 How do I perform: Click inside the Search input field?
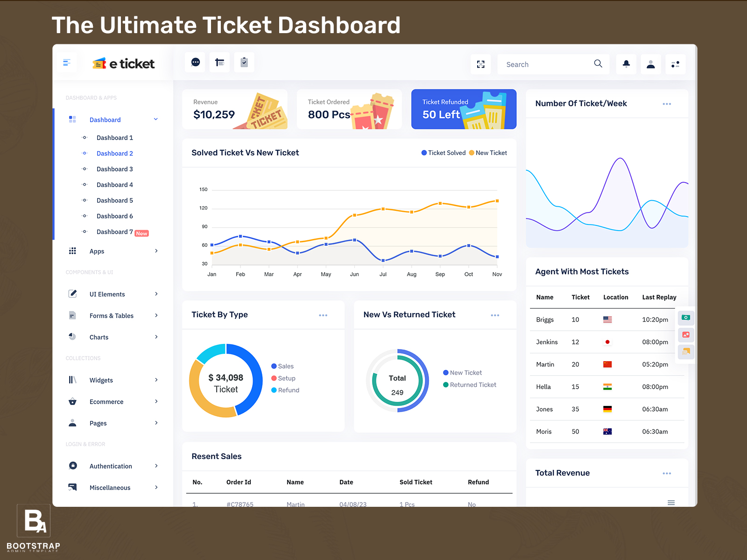tap(546, 64)
